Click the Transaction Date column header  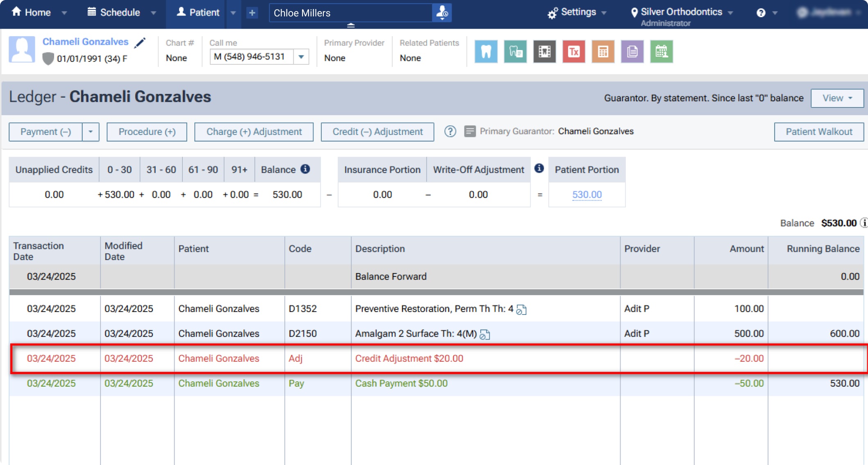(55, 251)
